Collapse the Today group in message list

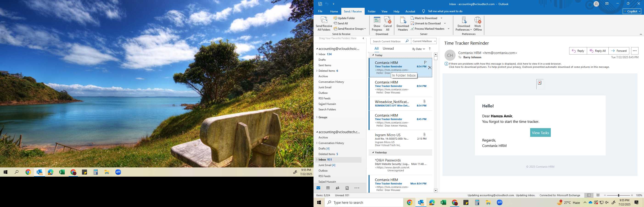pyautogui.click(x=373, y=55)
